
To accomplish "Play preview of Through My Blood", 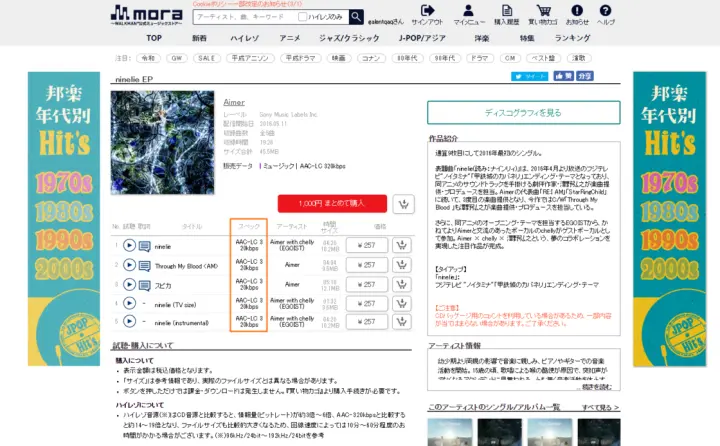I will pos(129,265).
